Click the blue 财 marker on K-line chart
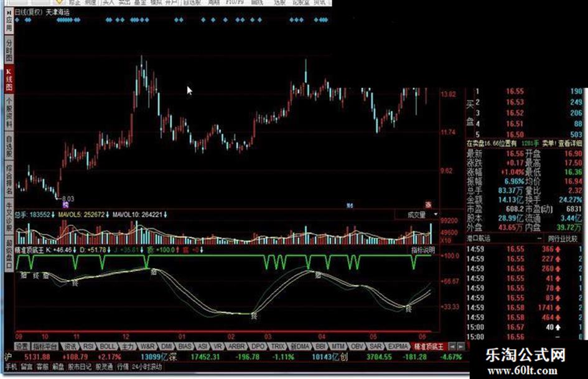Viewport: 588px width, 379px height. coord(350,205)
